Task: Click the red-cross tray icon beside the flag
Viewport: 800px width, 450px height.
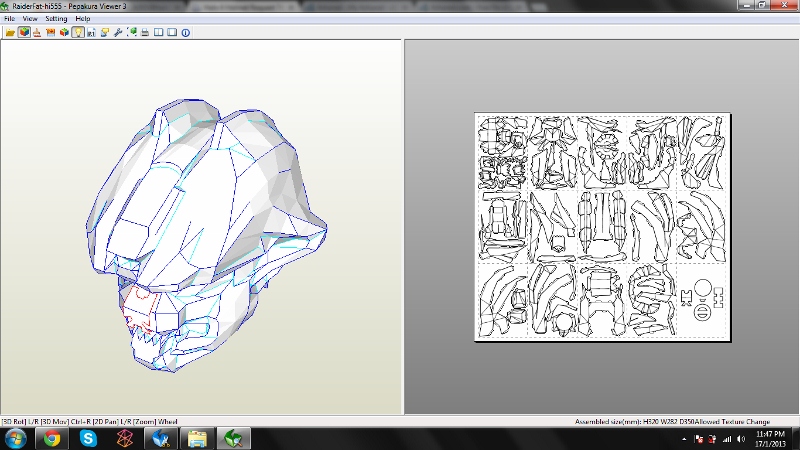Action: tap(713, 439)
